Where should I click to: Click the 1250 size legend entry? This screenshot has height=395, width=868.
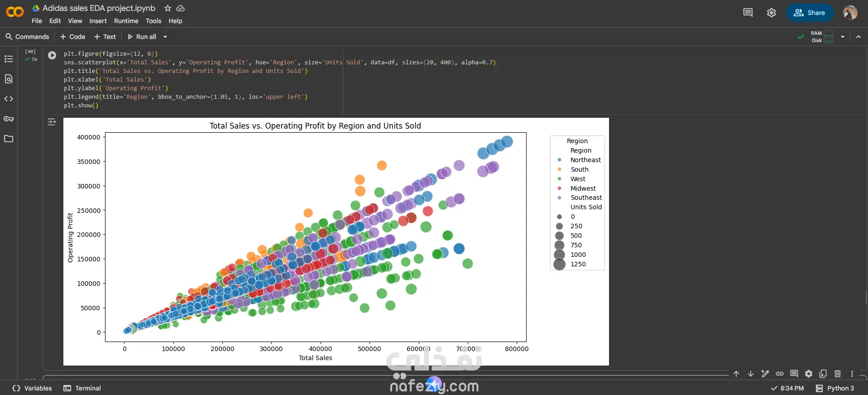[x=571, y=264]
